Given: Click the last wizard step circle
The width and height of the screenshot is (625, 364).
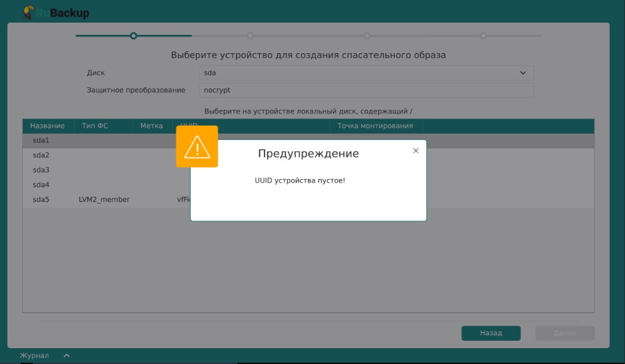Looking at the screenshot, I should tap(483, 36).
